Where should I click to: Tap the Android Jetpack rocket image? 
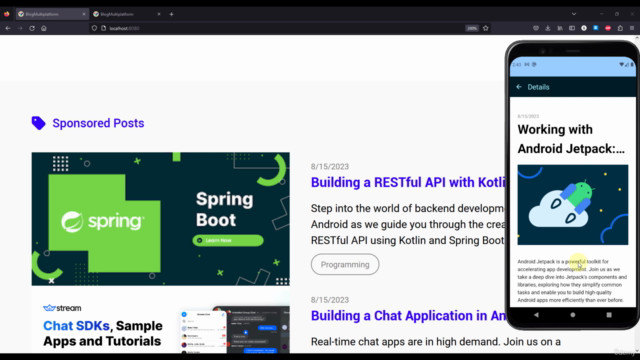click(573, 205)
